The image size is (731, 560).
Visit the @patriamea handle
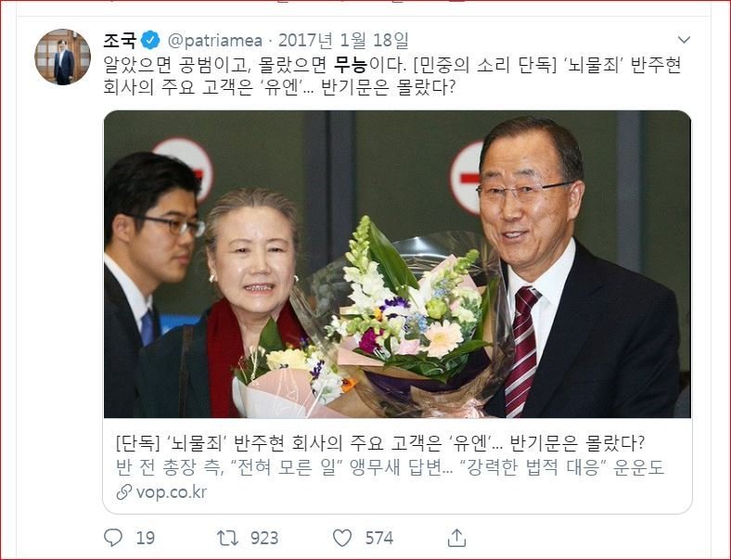214,41
